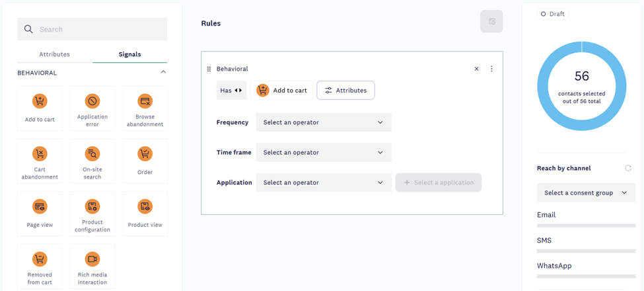
Task: Click the signals search field
Action: coord(99,29)
